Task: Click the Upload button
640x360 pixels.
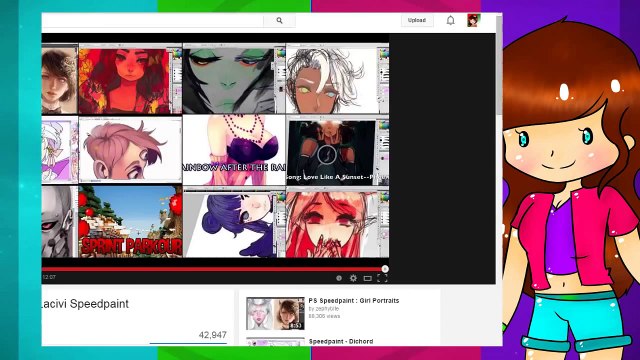Action: (x=417, y=20)
